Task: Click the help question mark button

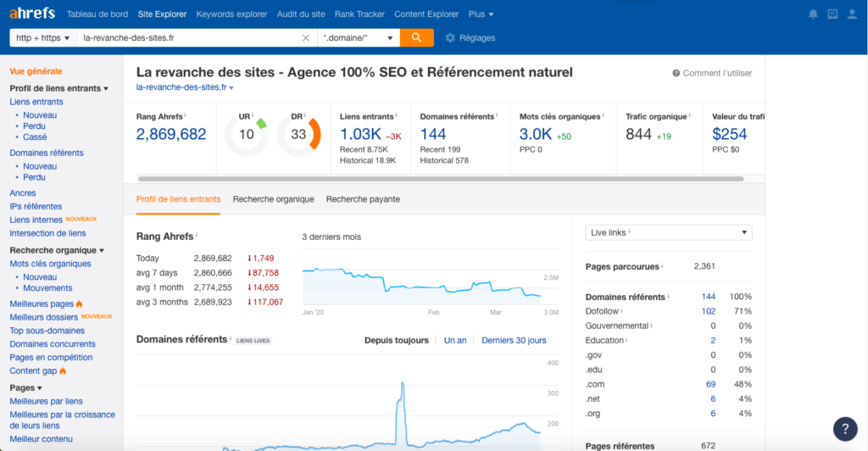Action: (x=845, y=429)
